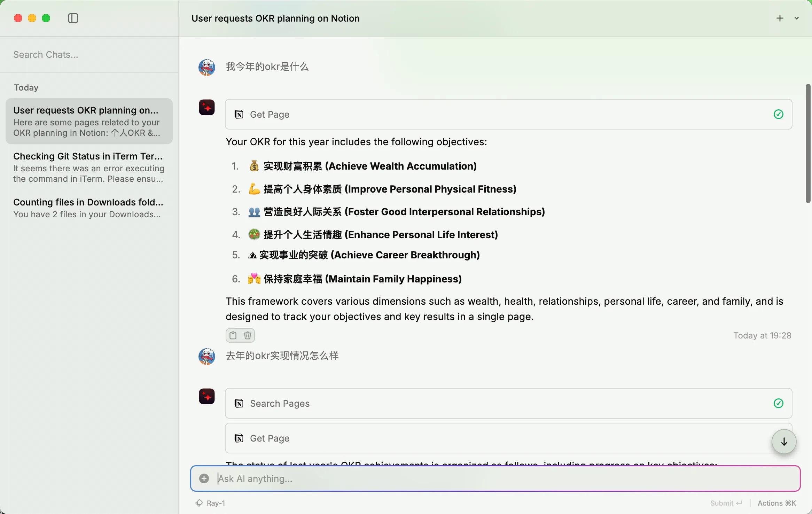
Task: Open Actions ⌘K menu
Action: tap(776, 503)
